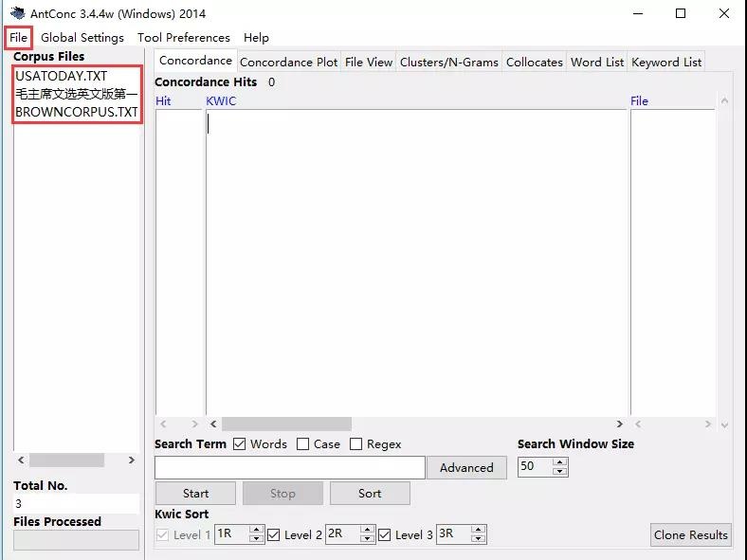The height and width of the screenshot is (560, 747).
Task: Open the Help menu
Action: pos(256,38)
